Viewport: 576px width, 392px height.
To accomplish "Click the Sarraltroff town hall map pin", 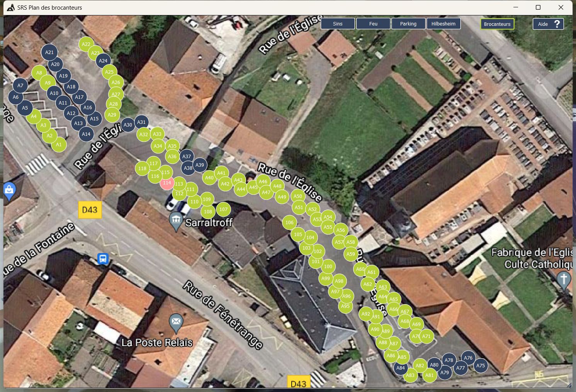I will (x=176, y=221).
